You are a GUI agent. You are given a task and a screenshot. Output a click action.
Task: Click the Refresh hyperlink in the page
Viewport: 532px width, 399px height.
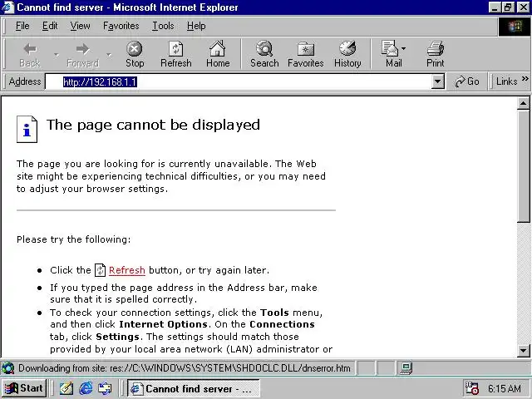(127, 270)
